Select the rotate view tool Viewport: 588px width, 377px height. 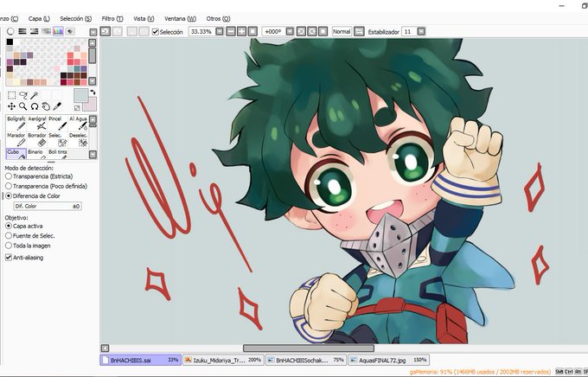click(35, 106)
